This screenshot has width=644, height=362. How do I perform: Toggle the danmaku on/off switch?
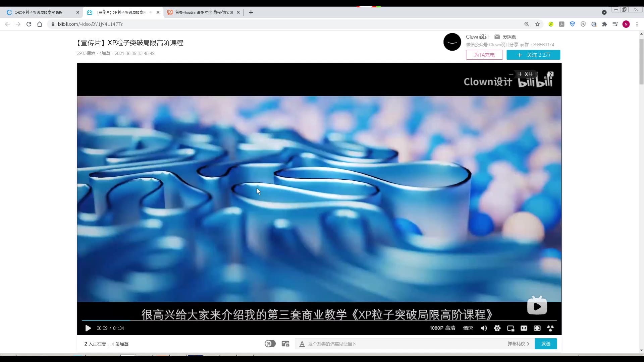270,344
